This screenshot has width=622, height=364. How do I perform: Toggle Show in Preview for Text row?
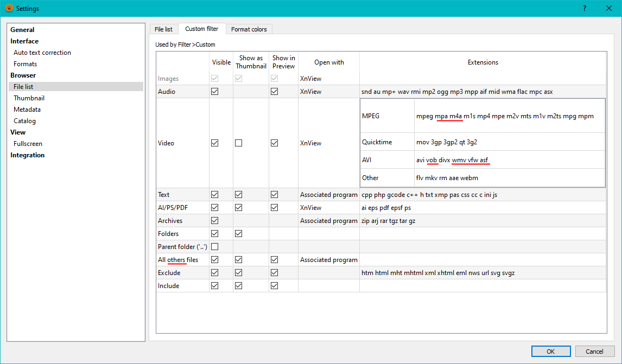275,195
